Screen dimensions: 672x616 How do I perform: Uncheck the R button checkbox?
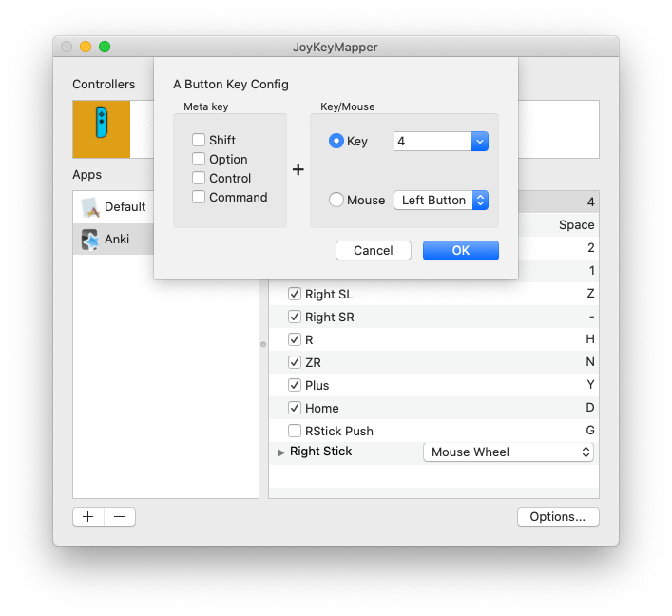pyautogui.click(x=295, y=339)
